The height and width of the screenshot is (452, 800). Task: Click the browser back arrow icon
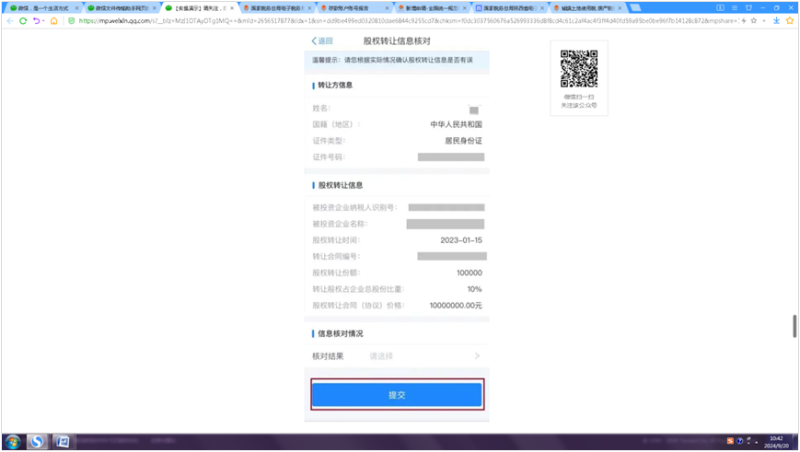pos(9,19)
